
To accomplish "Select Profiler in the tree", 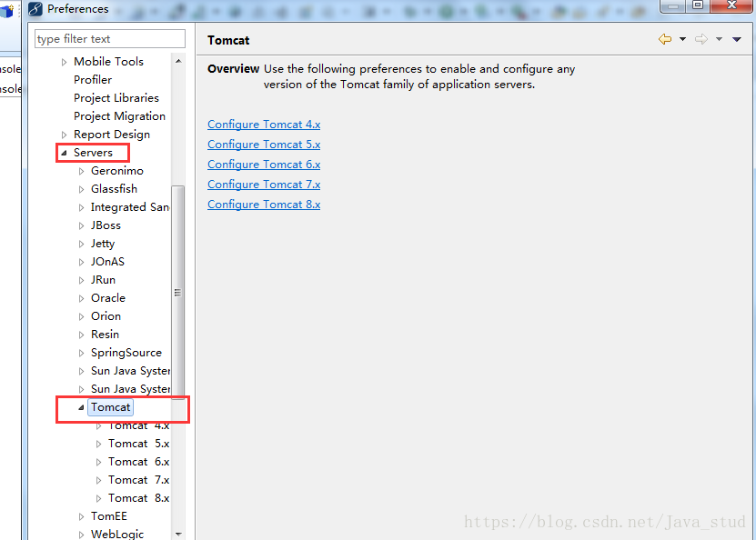I will click(93, 79).
